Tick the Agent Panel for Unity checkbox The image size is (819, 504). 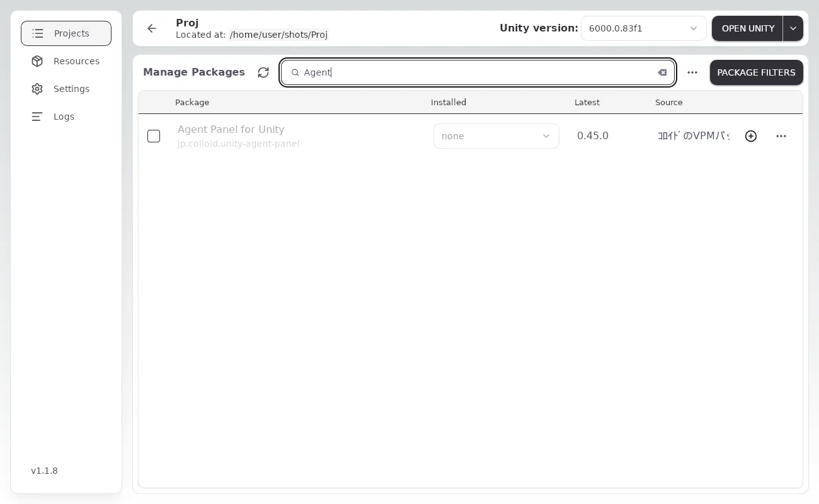pyautogui.click(x=154, y=136)
